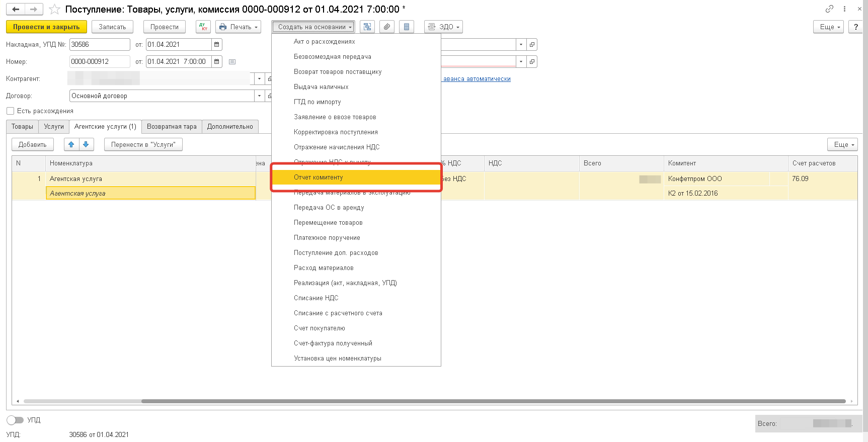The height and width of the screenshot is (442, 868).
Task: Select Отчет комитенту menu entry
Action: coord(356,177)
